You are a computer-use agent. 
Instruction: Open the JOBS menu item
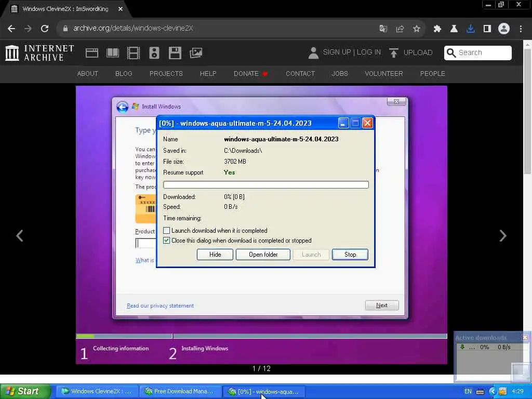[x=340, y=74]
